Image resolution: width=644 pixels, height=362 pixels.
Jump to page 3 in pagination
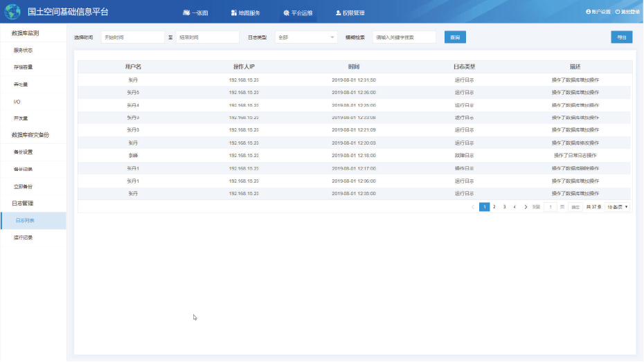504,207
